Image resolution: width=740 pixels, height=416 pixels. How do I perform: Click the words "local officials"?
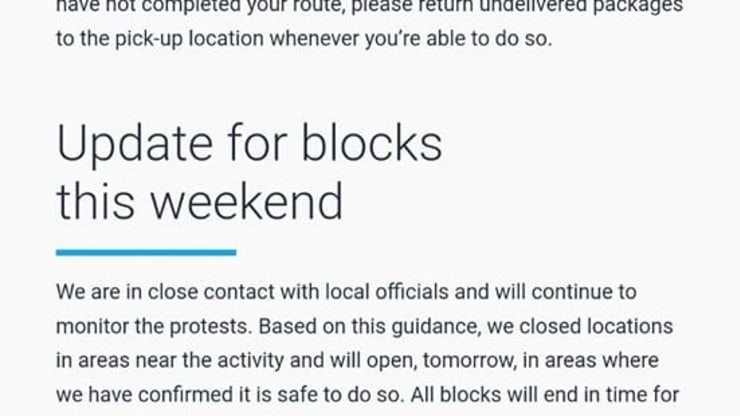tap(387, 292)
